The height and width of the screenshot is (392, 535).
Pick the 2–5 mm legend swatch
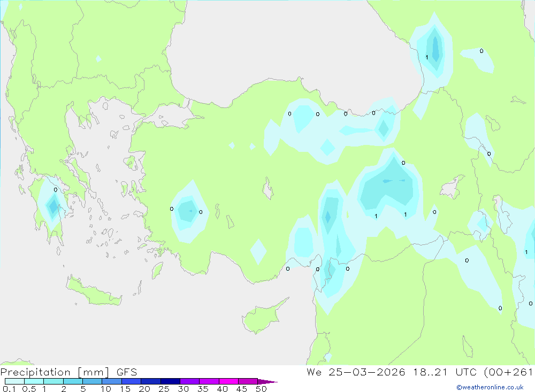tap(73, 381)
